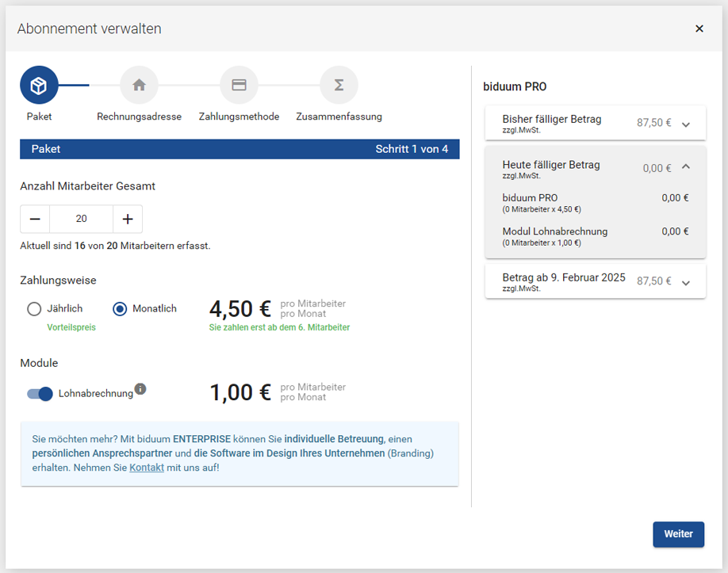The image size is (728, 573).
Task: Collapse the Heute fälliger Betrag section
Action: click(686, 166)
